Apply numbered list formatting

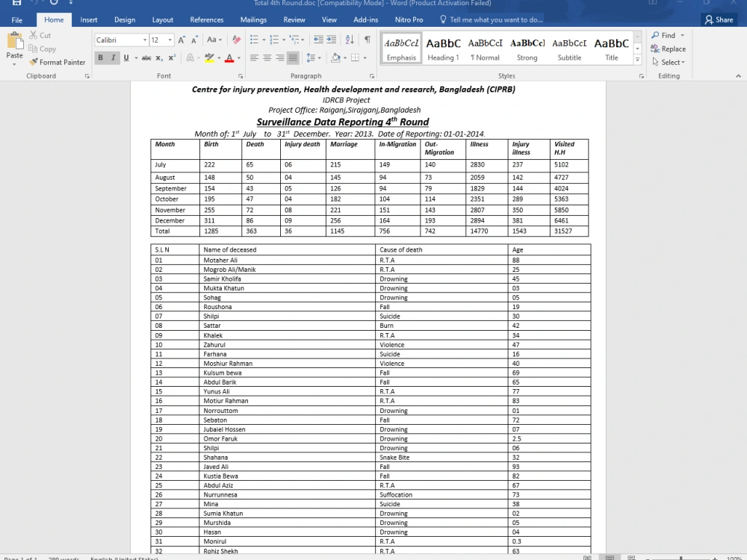pyautogui.click(x=274, y=40)
